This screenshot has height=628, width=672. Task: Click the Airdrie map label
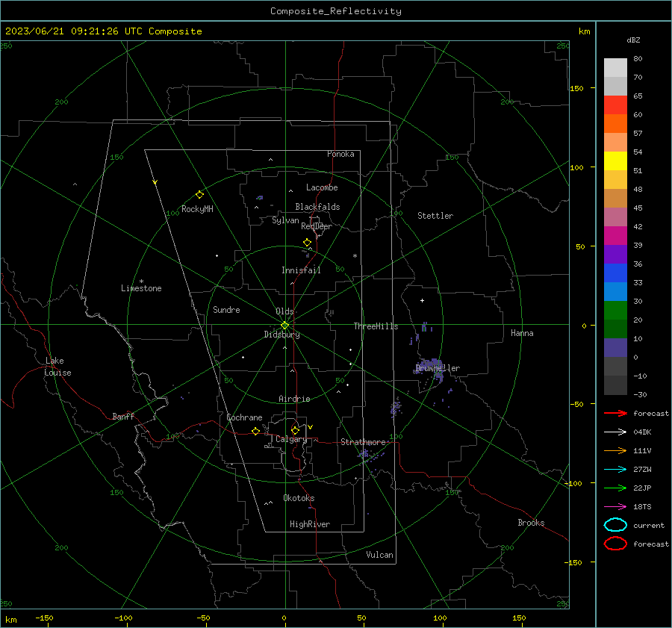tap(294, 399)
